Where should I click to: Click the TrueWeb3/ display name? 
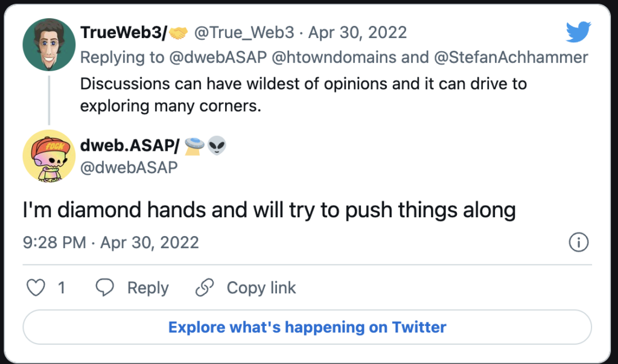[x=124, y=33]
